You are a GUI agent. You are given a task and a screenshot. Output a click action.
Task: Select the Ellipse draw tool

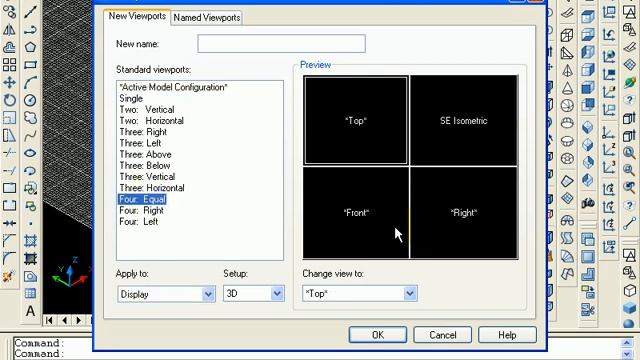30,153
